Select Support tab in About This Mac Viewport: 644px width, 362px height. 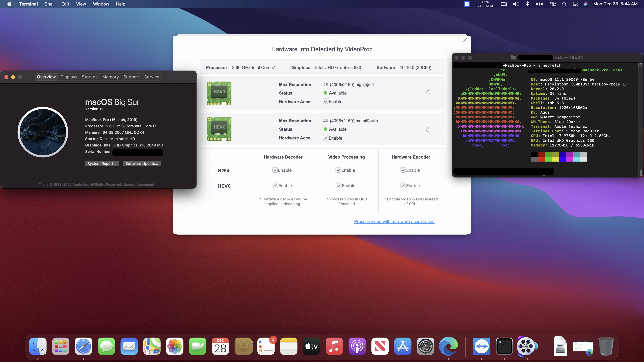pos(131,77)
